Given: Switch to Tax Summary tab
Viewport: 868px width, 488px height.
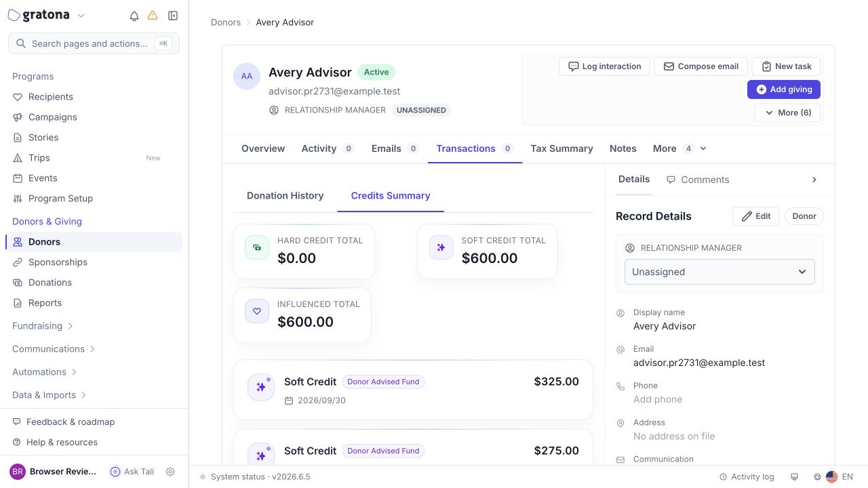Looking at the screenshot, I should 561,148.
